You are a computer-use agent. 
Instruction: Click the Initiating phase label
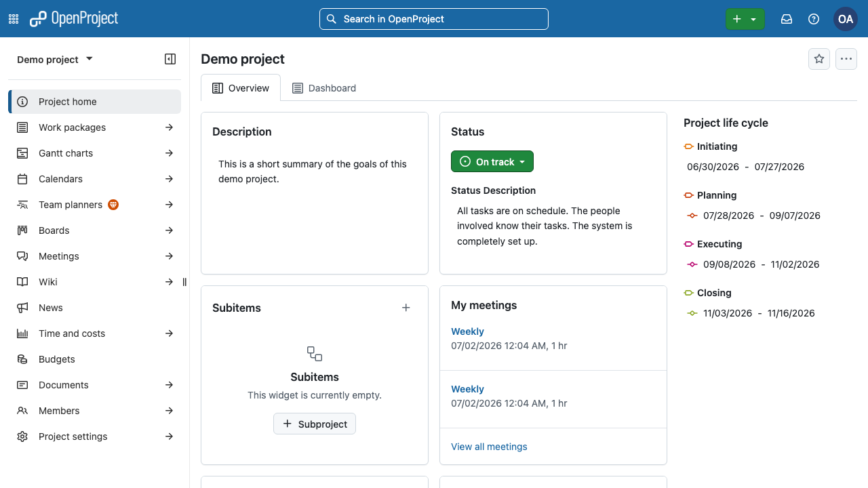tap(717, 146)
